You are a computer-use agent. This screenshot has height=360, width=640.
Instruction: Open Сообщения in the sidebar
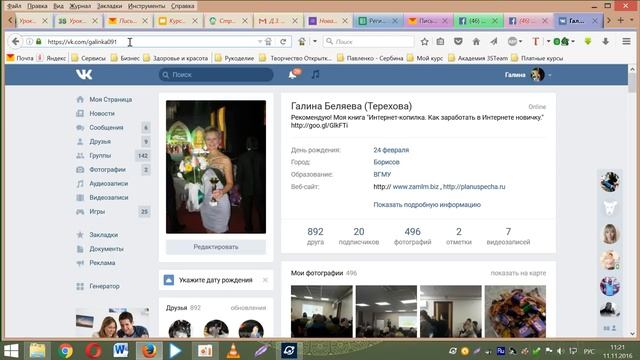tap(106, 127)
